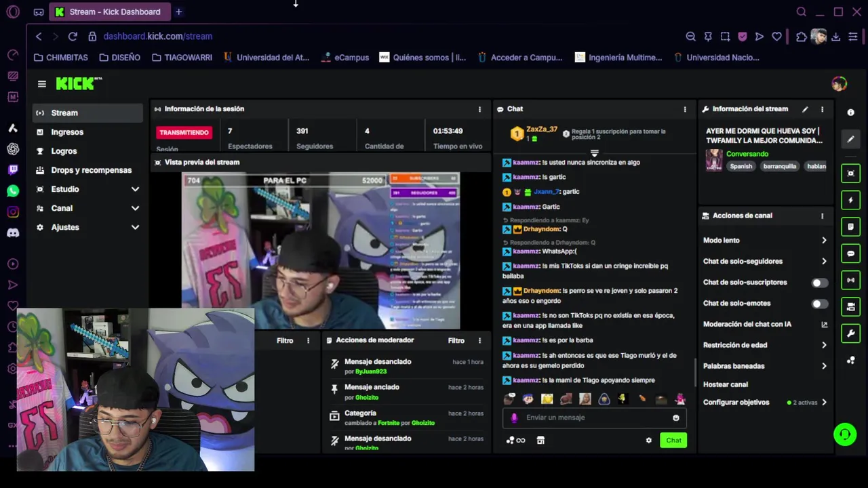The image size is (868, 488).
Task: Open the user avatar menu in Kick header
Action: pyautogui.click(x=839, y=84)
